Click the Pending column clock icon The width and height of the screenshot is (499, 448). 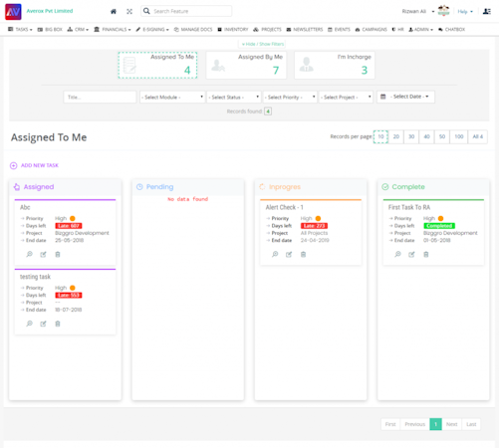pyautogui.click(x=139, y=187)
